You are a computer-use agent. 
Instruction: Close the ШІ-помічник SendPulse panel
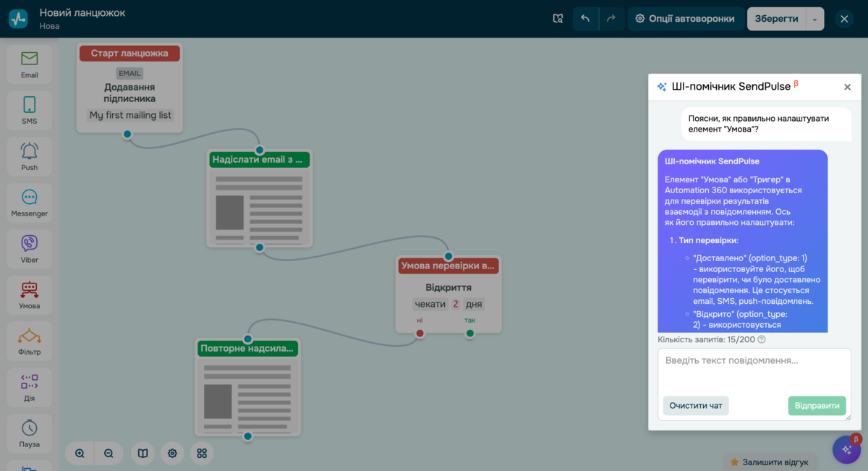[848, 87]
